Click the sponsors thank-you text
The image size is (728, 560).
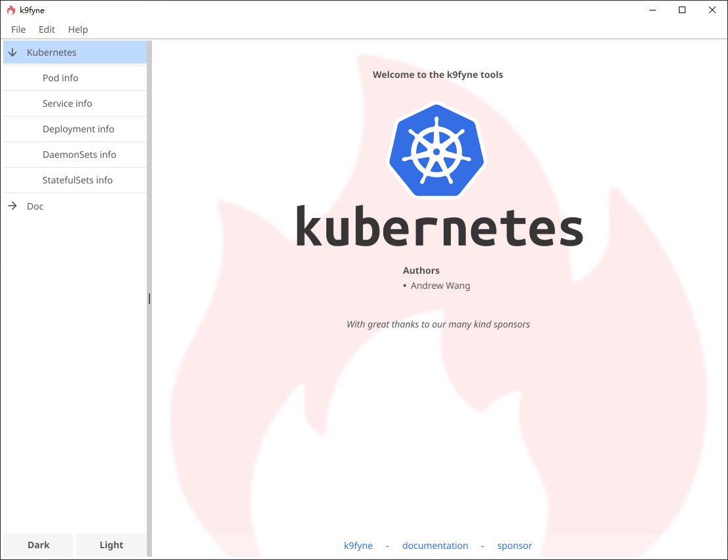click(x=438, y=324)
